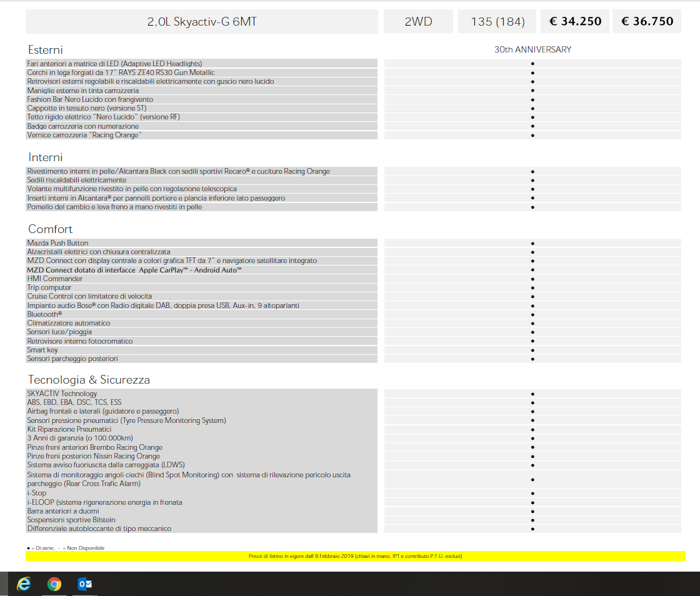The height and width of the screenshot is (596, 700).
Task: Click the 'Trip computer' row
Action: pyautogui.click(x=201, y=288)
